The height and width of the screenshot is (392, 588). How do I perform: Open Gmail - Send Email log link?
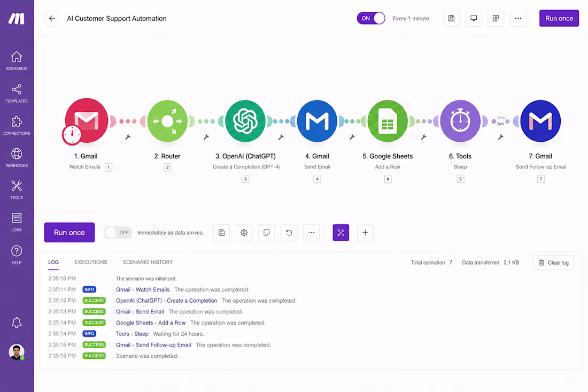(140, 312)
